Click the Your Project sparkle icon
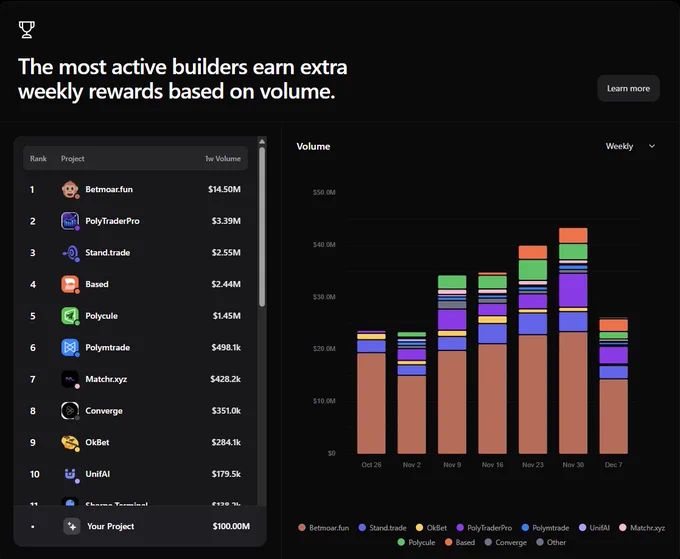Screen dimensions: 680x559 [72, 526]
